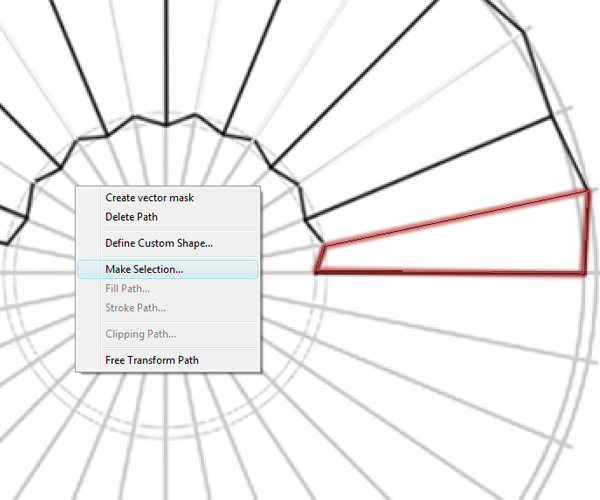Select bottom-right anchor of red path
Image resolution: width=600 pixels, height=500 pixels.
586,272
